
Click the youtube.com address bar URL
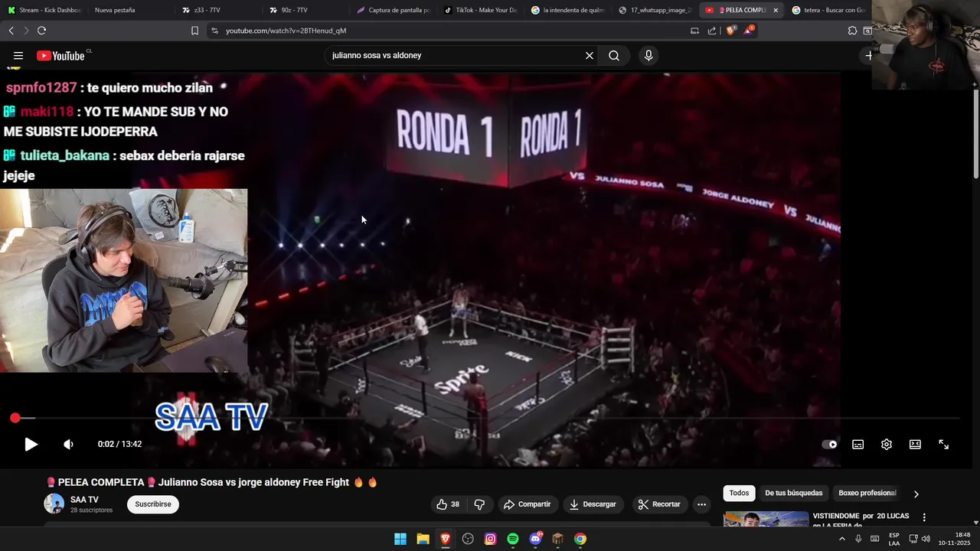286,31
